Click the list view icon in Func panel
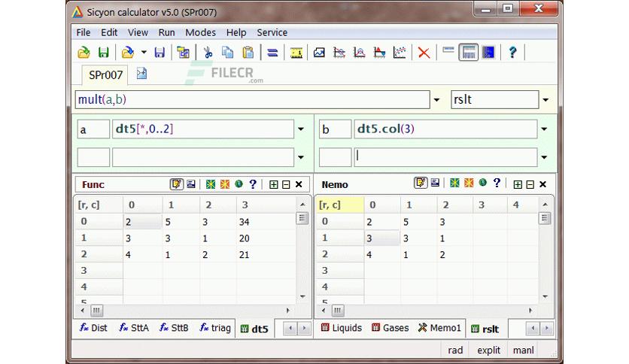629x364 pixels. (191, 184)
